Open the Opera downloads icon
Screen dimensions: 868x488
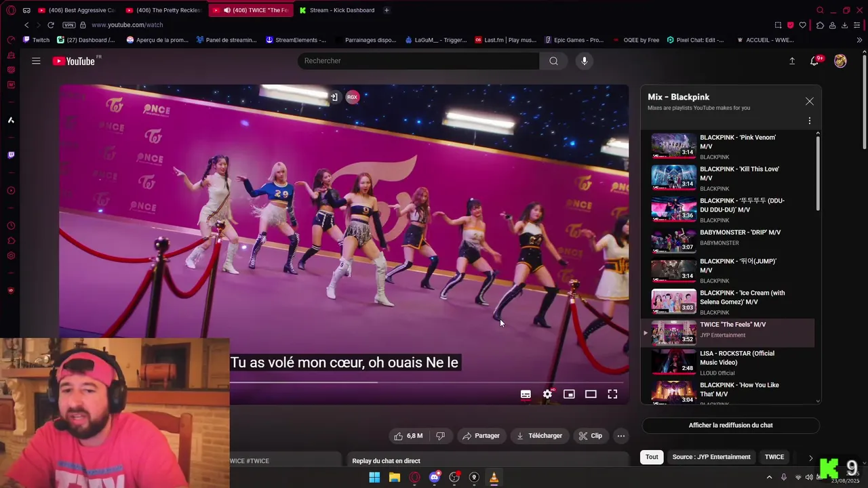pyautogui.click(x=844, y=25)
